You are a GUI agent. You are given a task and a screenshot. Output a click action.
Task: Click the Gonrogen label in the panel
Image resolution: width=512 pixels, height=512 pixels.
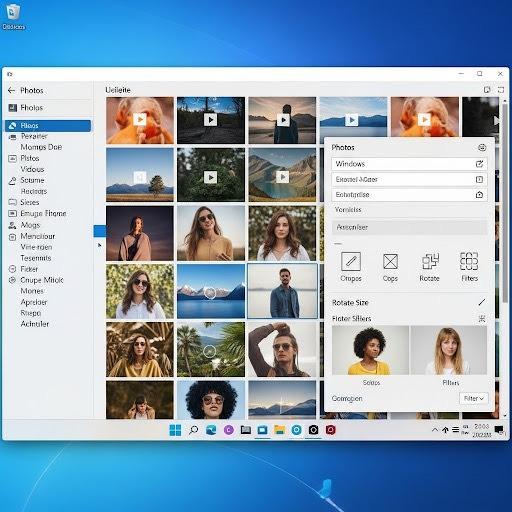tap(347, 398)
